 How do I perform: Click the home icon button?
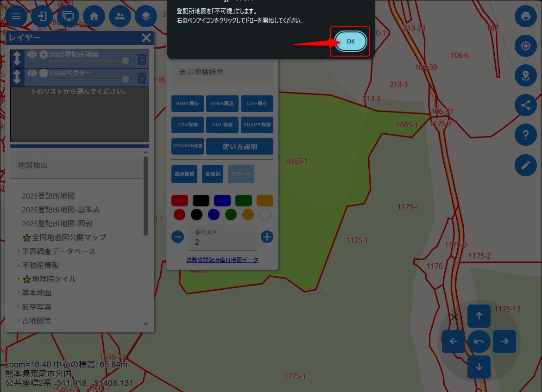(x=94, y=17)
